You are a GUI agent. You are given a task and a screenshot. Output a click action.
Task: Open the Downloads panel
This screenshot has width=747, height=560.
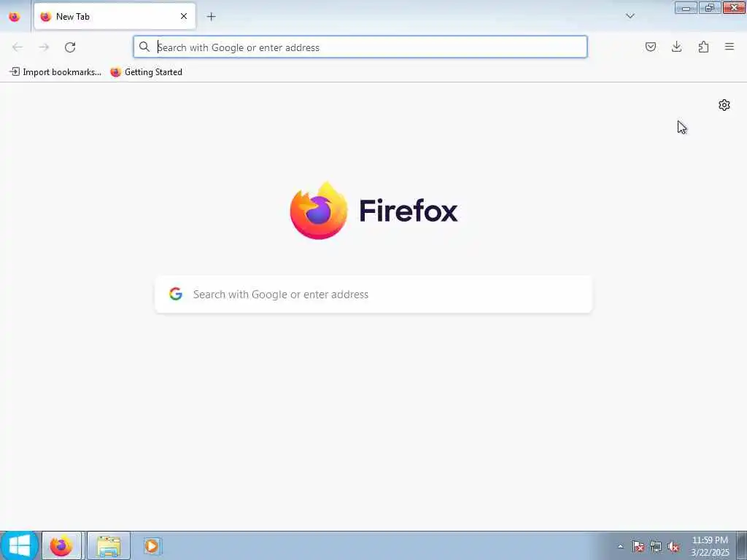pos(676,47)
